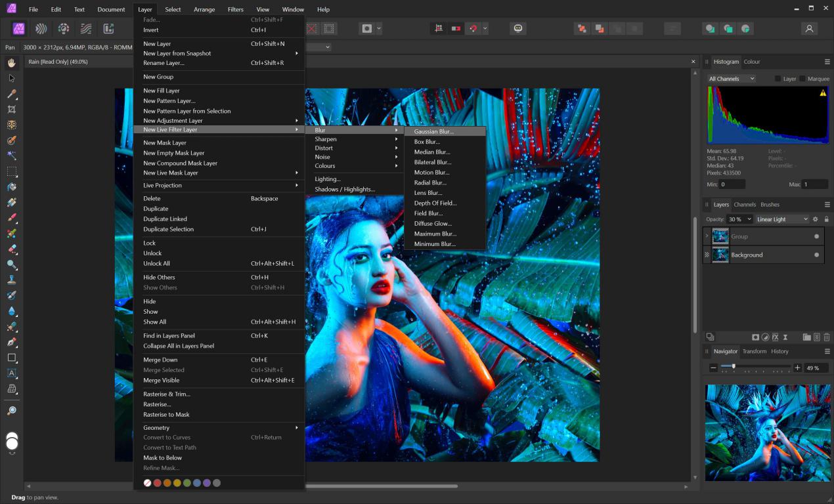834x504 pixels.
Task: Open the Liquify Persona icon
Action: pos(41,29)
